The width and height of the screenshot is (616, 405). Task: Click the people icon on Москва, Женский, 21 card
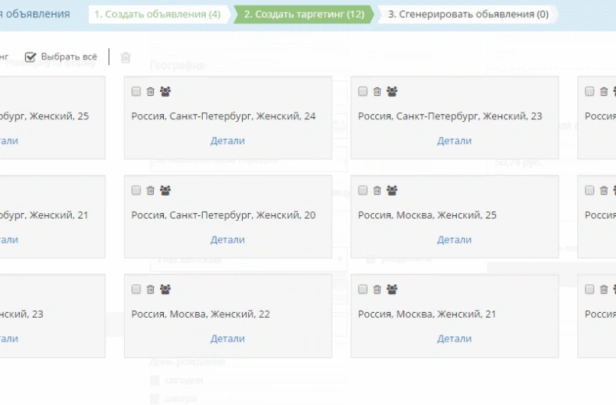coord(392,290)
